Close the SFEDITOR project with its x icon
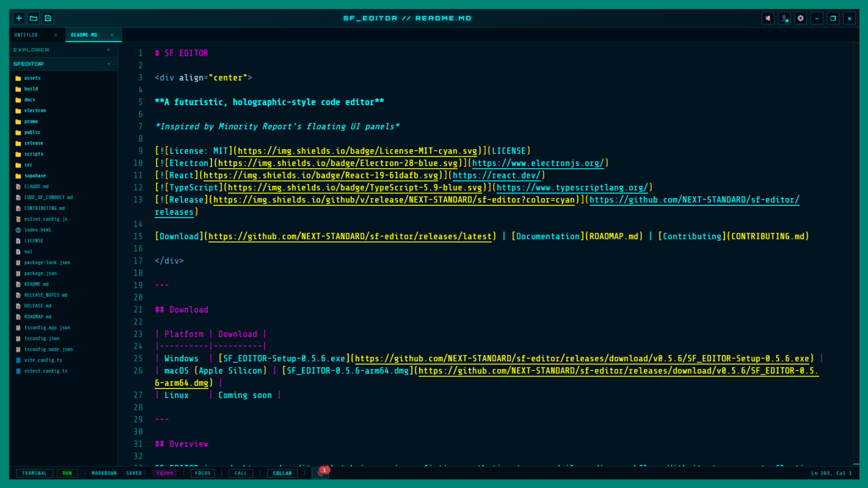The width and height of the screenshot is (868, 488). pos(108,64)
